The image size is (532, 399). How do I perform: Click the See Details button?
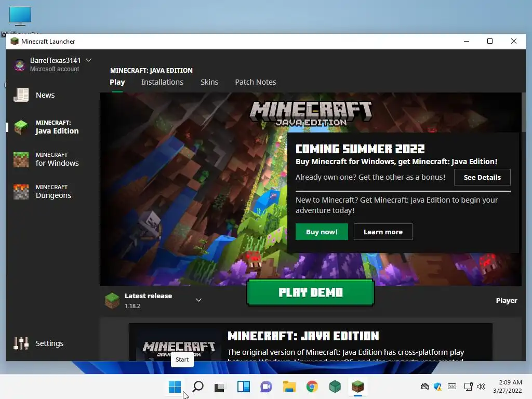tap(482, 177)
